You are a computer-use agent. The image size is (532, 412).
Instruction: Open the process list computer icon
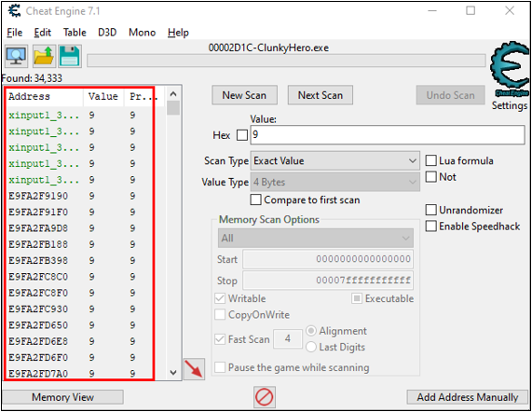coord(16,56)
